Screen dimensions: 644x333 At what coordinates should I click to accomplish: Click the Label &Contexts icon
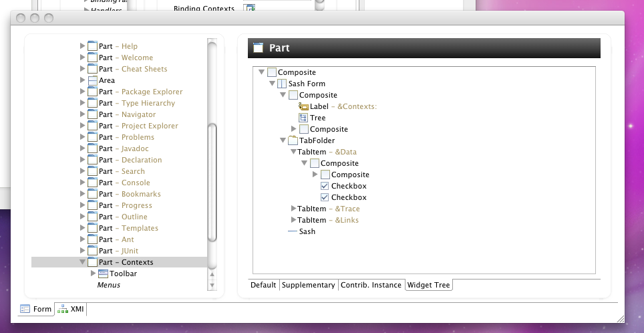click(303, 106)
